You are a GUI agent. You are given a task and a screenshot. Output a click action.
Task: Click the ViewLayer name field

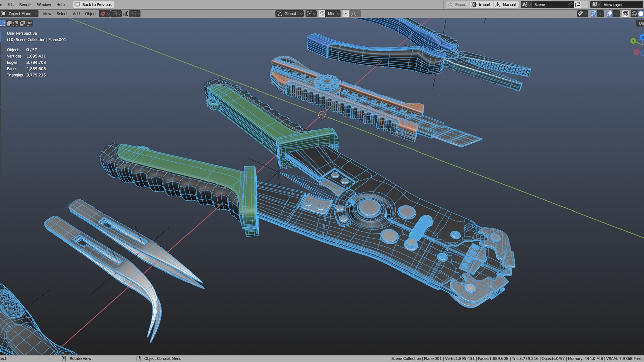[x=622, y=4]
